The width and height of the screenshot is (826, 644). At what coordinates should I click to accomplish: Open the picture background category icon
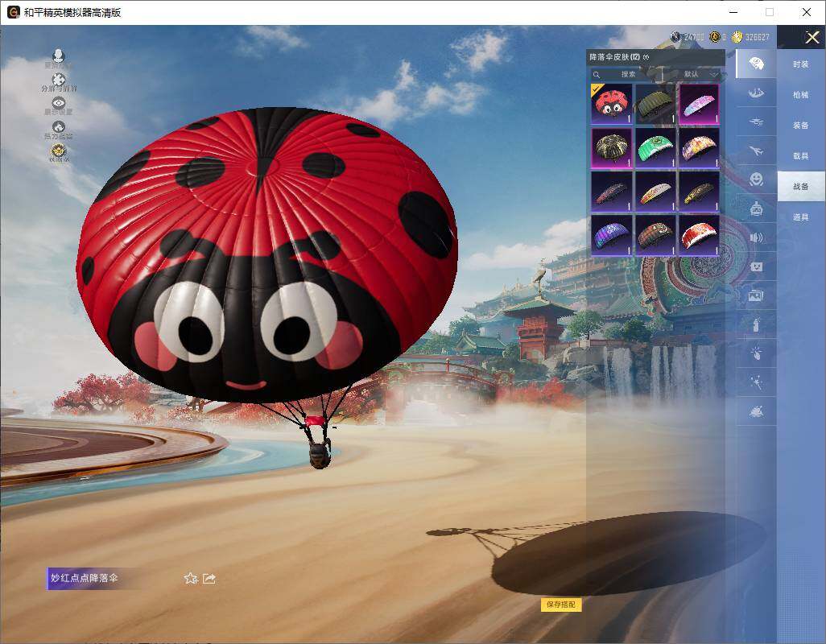(755, 295)
